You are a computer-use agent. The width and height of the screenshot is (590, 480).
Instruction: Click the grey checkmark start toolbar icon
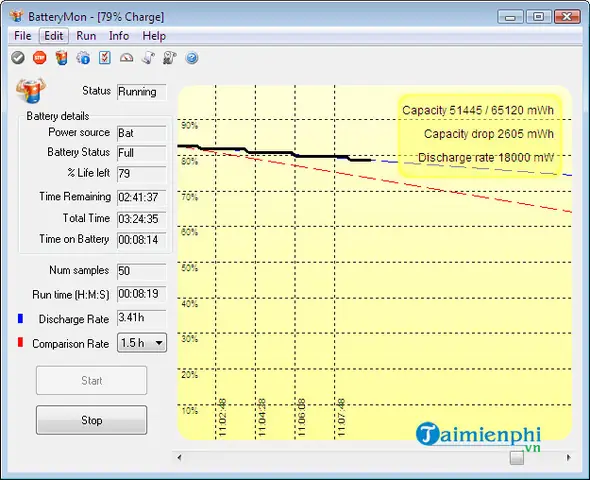click(x=18, y=58)
